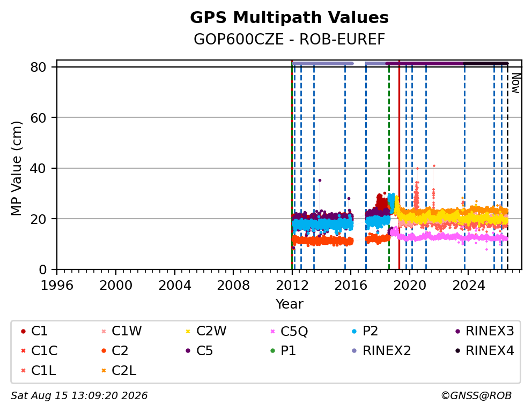Click the C1W pink legend marker
The width and height of the screenshot is (532, 412).
click(104, 331)
